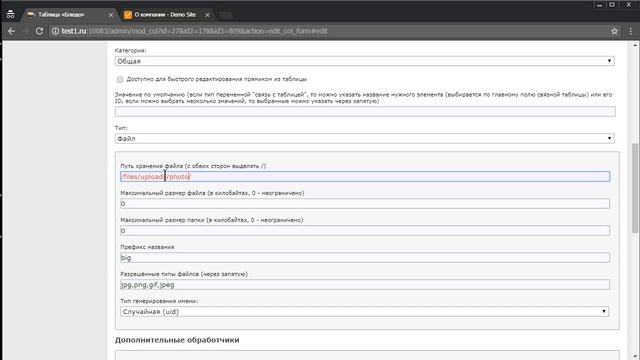Click the name prefix field with big
The height and width of the screenshot is (360, 640).
point(365,258)
